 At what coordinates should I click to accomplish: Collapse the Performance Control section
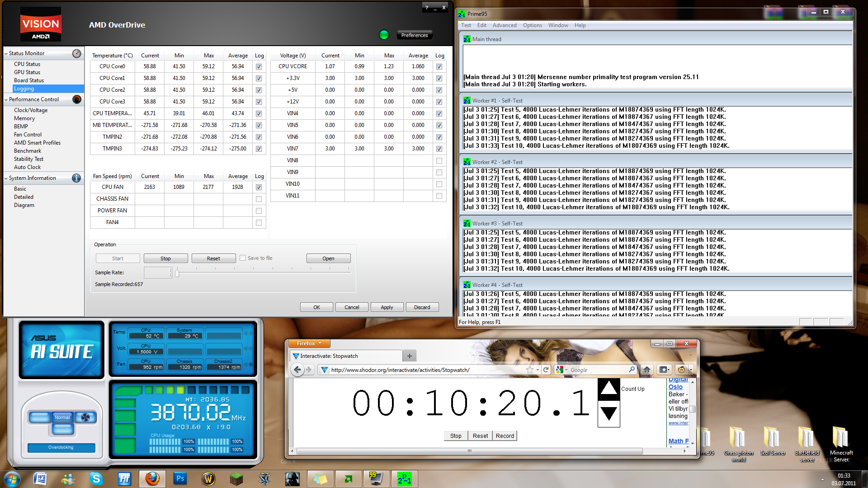point(6,99)
